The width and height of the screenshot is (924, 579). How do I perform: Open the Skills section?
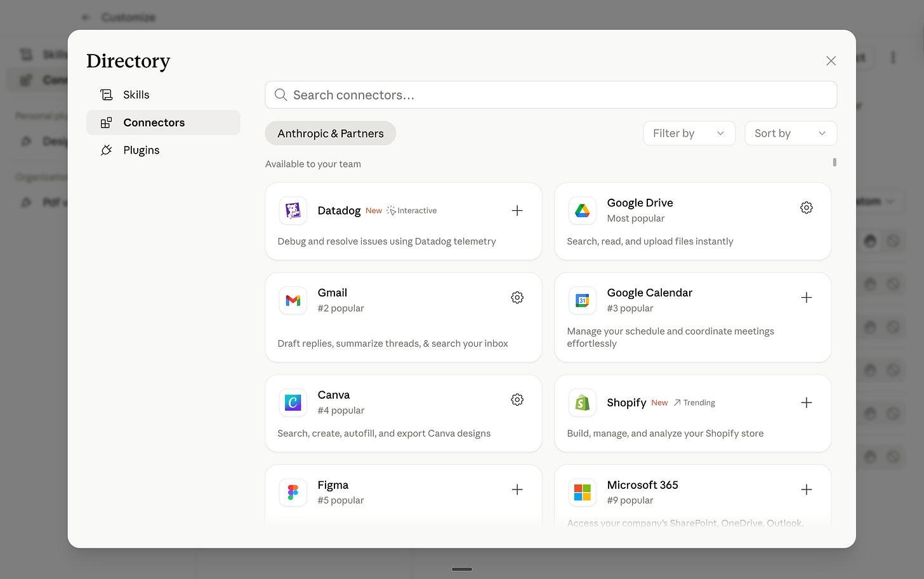point(163,95)
